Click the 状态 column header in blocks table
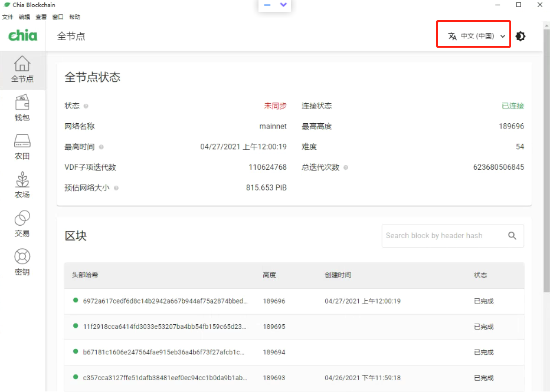This screenshot has height=392, width=550. pyautogui.click(x=480, y=275)
